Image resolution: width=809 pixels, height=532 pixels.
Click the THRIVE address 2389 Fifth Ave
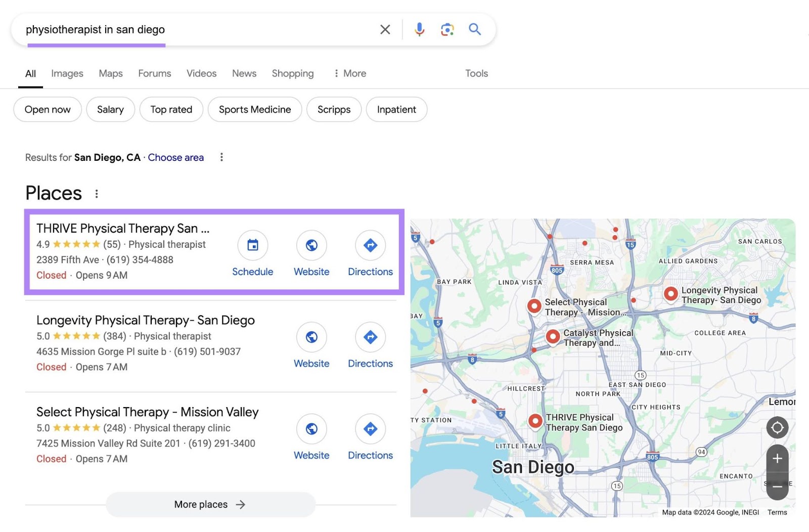pos(68,260)
